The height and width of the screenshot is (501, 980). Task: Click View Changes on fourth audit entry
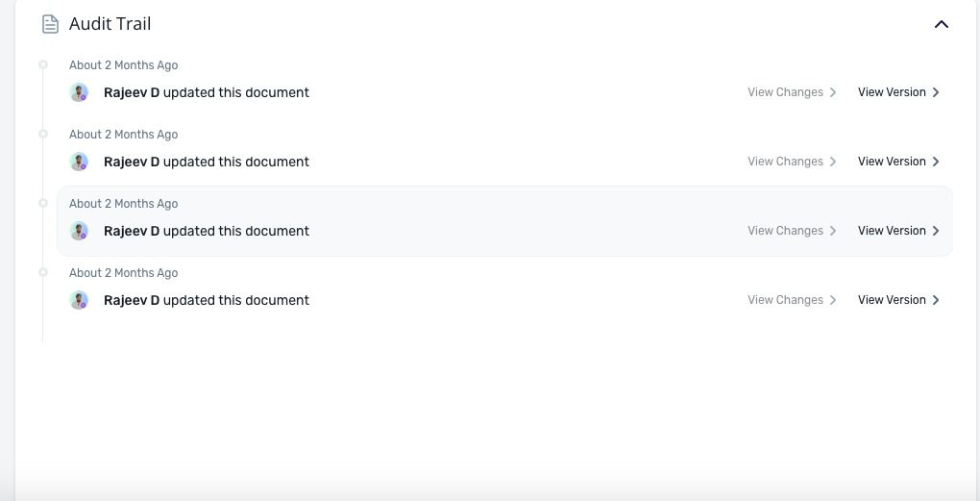tap(792, 300)
